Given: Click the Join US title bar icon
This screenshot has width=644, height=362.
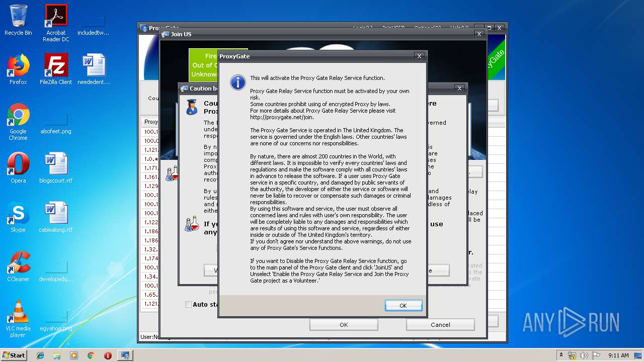Looking at the screenshot, I should 165,34.
